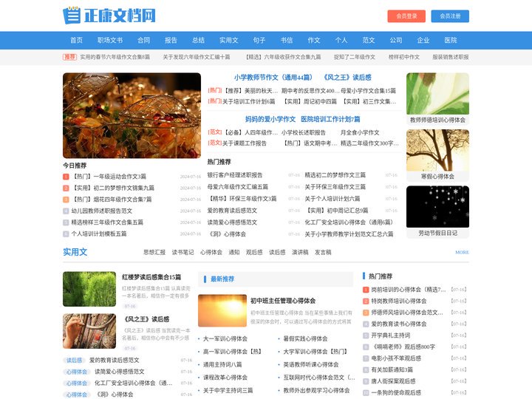Open the 实用文 nav menu item
The height and width of the screenshot is (399, 532).
(228, 40)
